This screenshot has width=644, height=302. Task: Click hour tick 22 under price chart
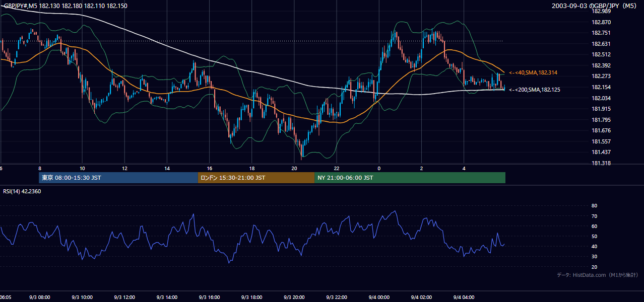tap(336, 169)
